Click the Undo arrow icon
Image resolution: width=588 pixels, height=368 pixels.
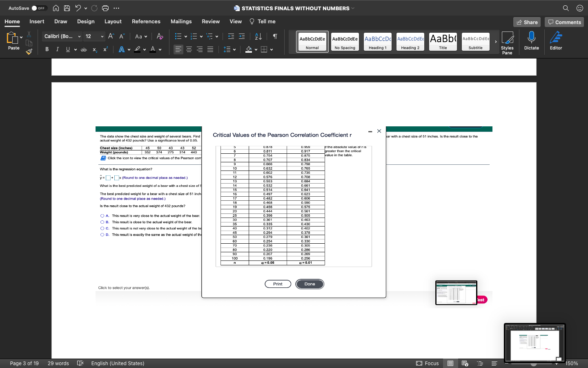click(x=78, y=8)
